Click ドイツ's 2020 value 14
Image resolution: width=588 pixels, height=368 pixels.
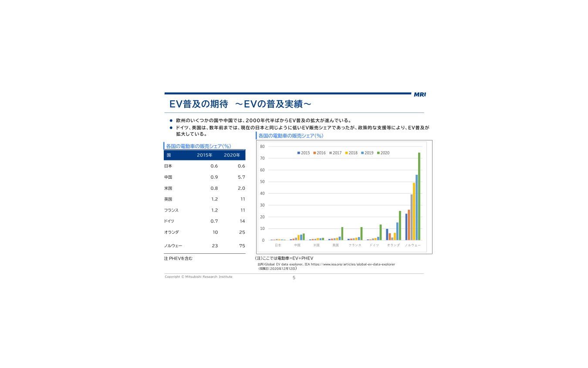(x=243, y=221)
